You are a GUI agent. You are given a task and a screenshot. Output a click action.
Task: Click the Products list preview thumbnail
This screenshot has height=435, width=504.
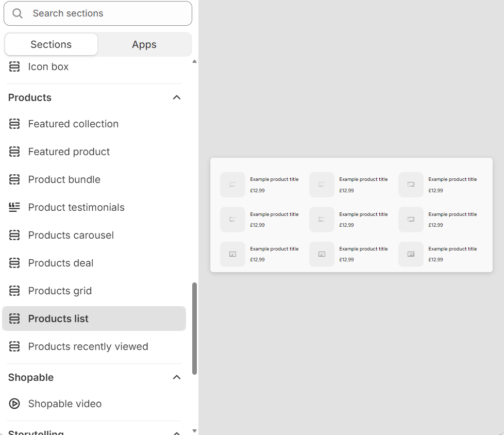point(351,215)
